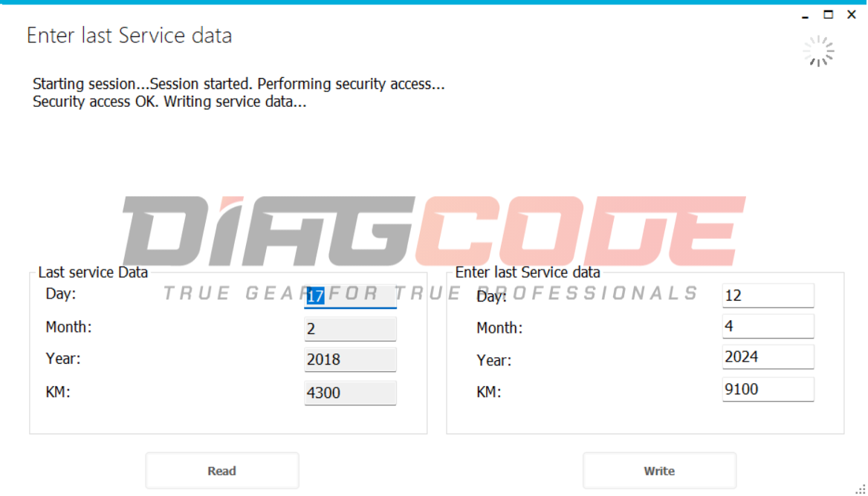This screenshot has height=496, width=868.
Task: Focus the new Month field containing 4
Action: pyautogui.click(x=768, y=326)
